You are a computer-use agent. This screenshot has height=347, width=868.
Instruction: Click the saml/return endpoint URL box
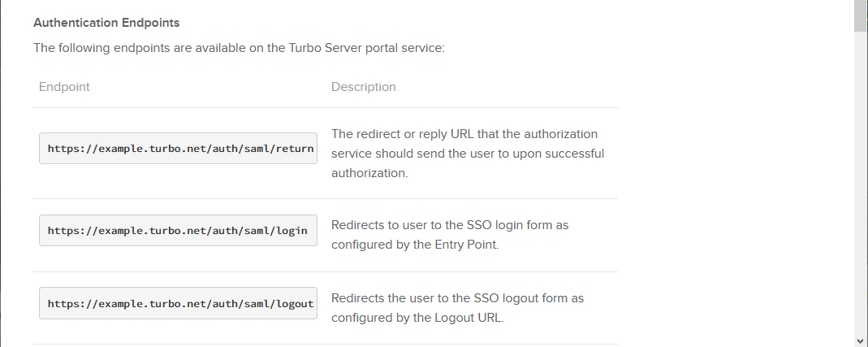click(178, 149)
